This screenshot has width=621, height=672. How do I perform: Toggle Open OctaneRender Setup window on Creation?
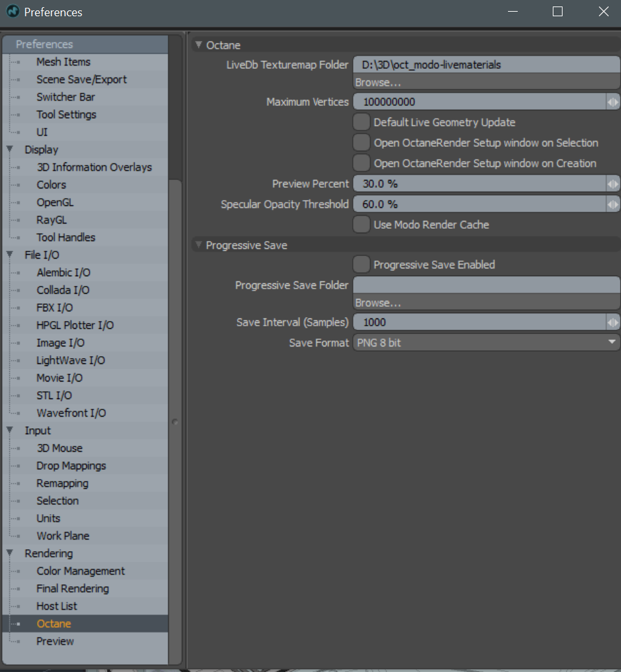361,163
